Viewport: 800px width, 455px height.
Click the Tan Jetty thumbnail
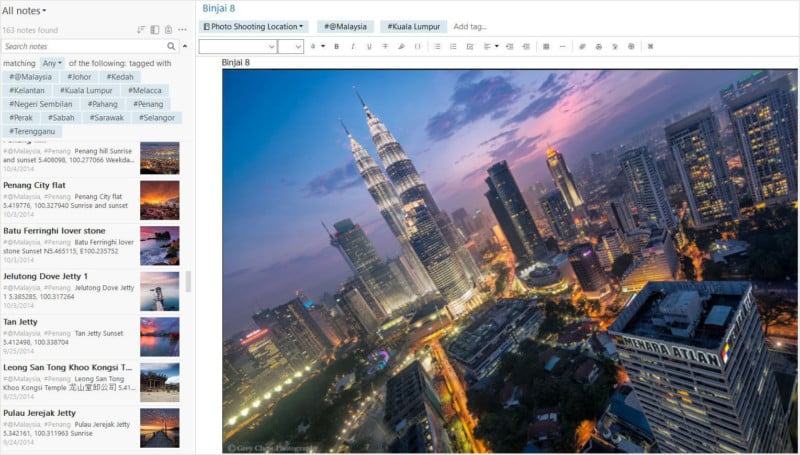[x=160, y=337]
